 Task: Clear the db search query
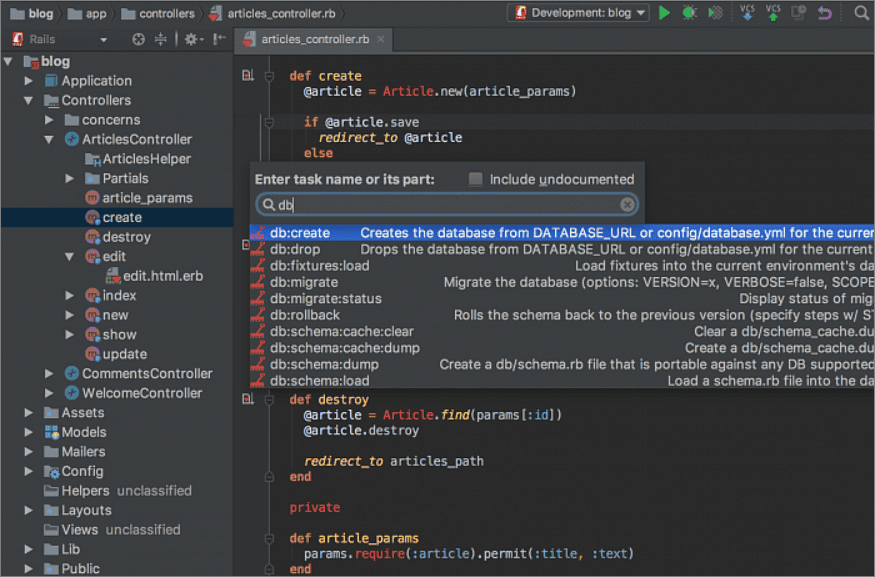pos(627,204)
